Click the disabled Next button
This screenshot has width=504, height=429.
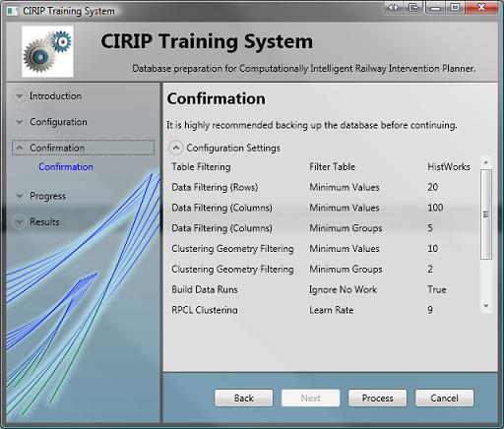(x=310, y=398)
